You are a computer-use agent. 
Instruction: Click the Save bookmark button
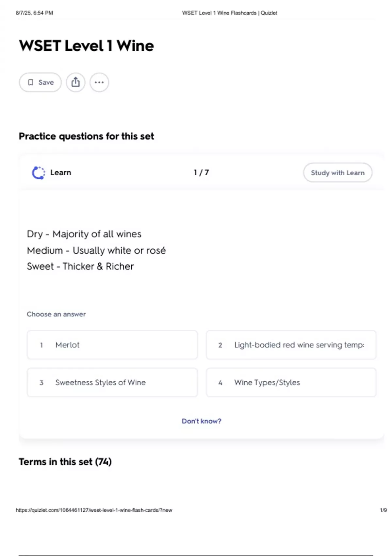[40, 82]
